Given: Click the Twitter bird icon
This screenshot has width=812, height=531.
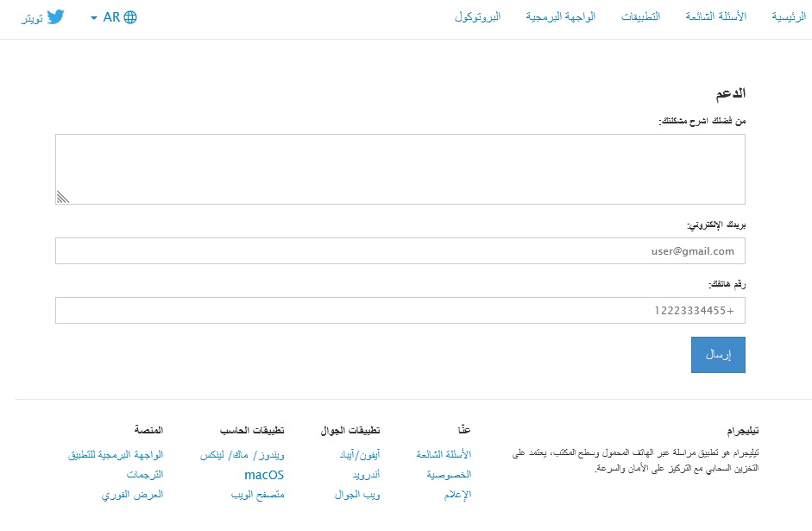Looking at the screenshot, I should coord(55,17).
